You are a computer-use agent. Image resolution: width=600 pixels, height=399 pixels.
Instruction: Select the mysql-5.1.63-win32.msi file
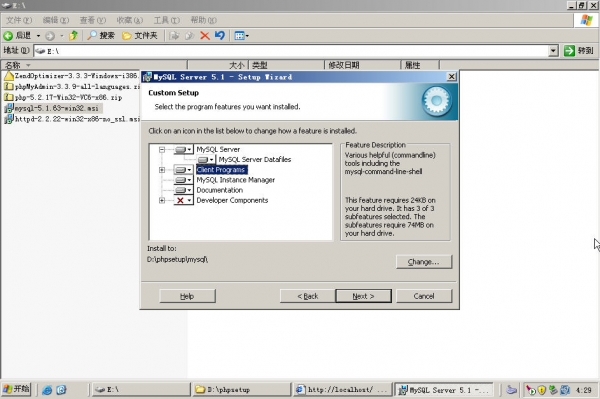click(x=52, y=108)
